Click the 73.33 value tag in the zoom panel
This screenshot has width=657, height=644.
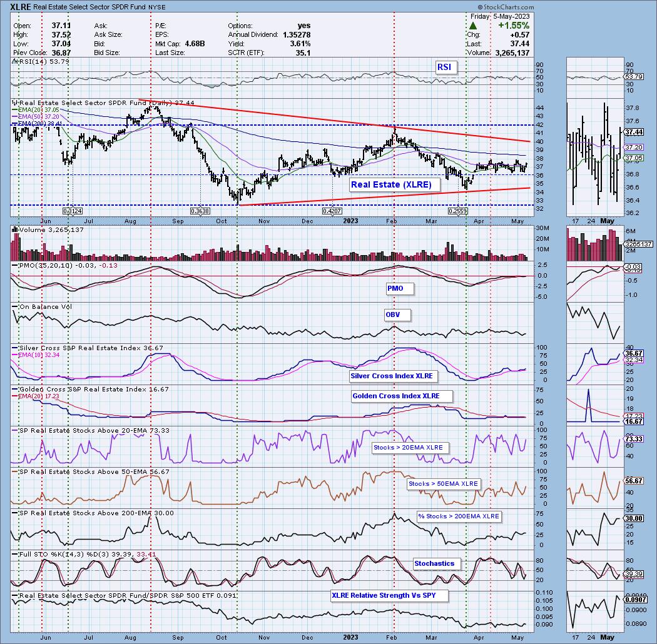tap(633, 439)
